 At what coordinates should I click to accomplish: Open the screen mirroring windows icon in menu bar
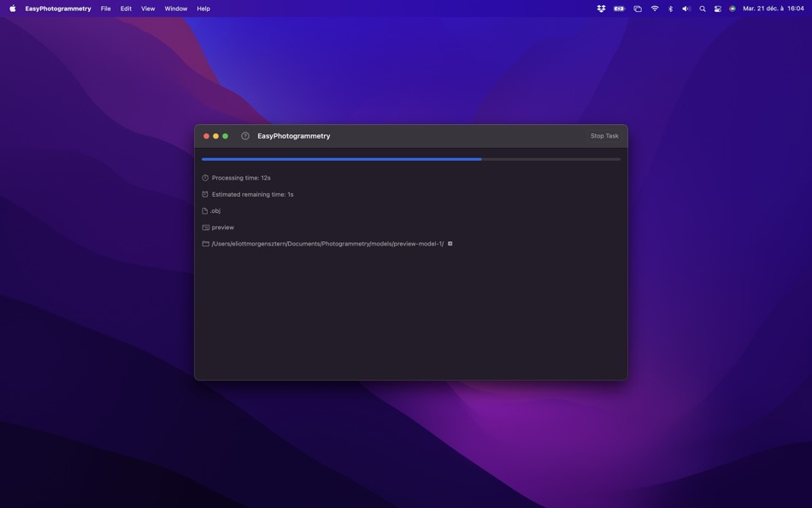tap(638, 9)
